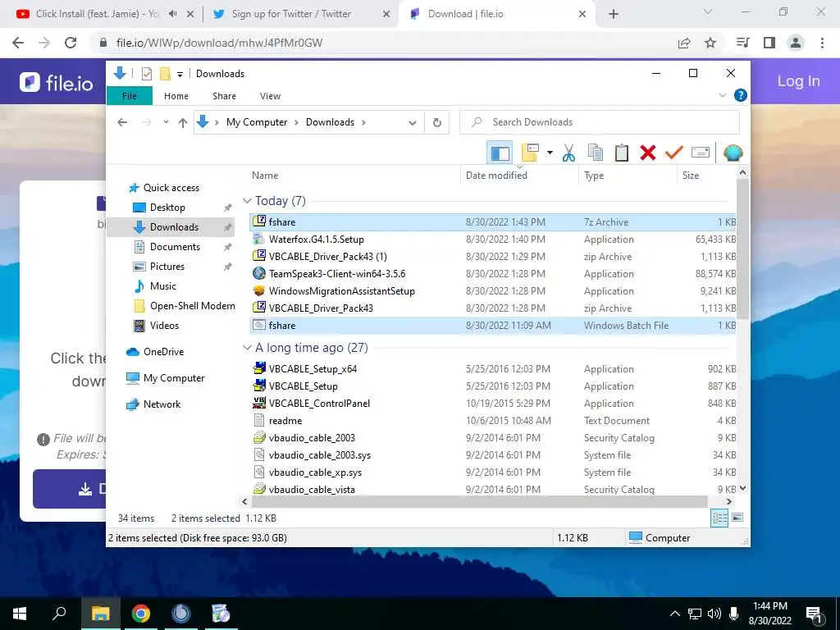
Task: Reload the file.io page in Chrome
Action: (71, 43)
